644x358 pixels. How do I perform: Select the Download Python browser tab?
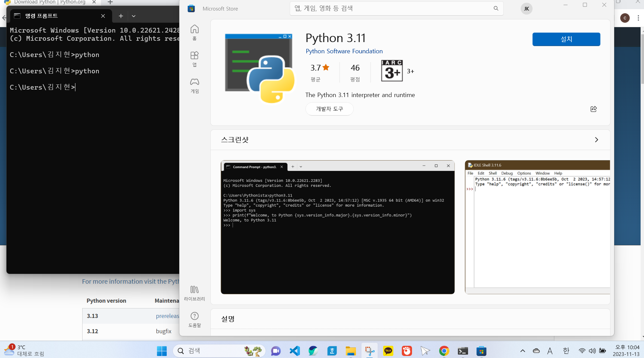[x=50, y=2]
